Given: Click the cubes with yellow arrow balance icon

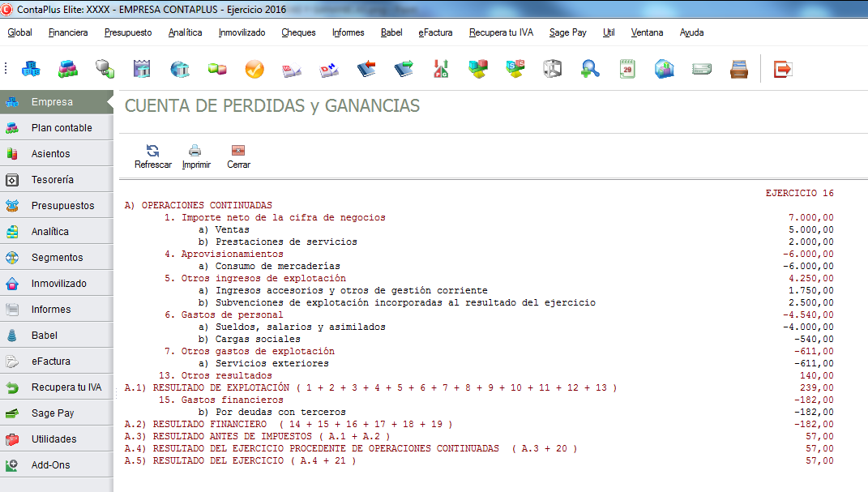Looking at the screenshot, I should coord(478,69).
